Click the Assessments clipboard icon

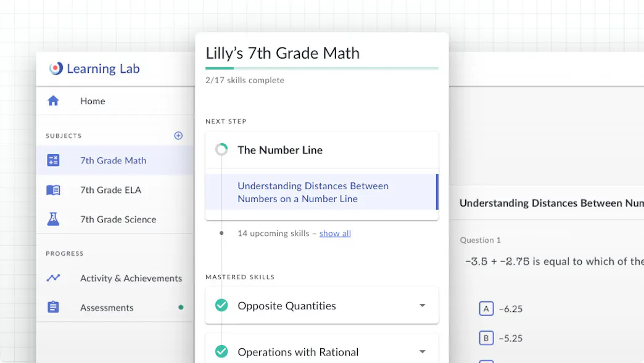point(54,307)
